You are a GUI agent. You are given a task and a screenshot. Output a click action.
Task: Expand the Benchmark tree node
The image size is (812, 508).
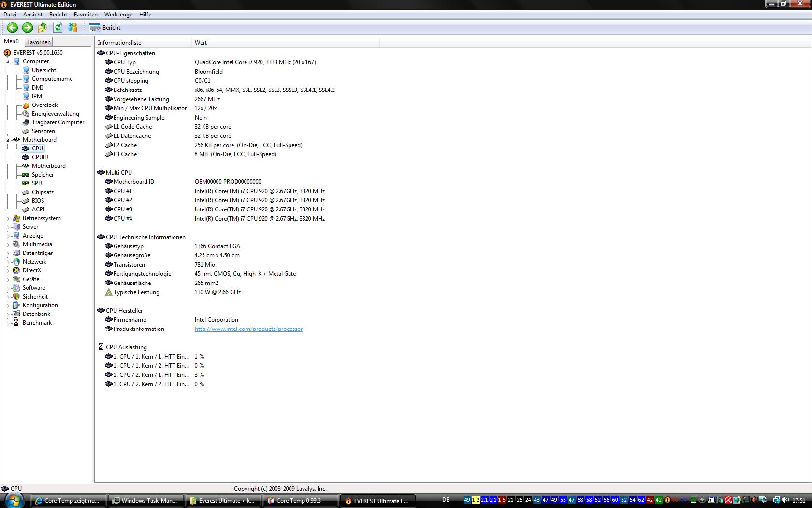[8, 323]
